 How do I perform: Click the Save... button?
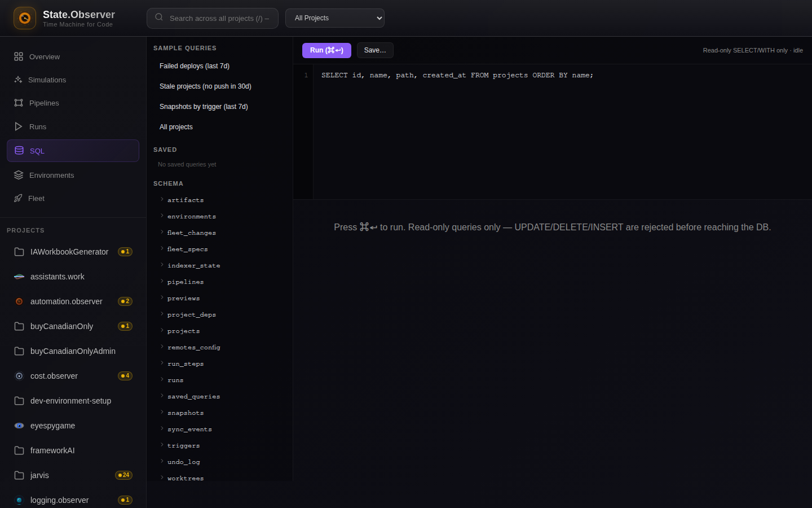pos(375,50)
